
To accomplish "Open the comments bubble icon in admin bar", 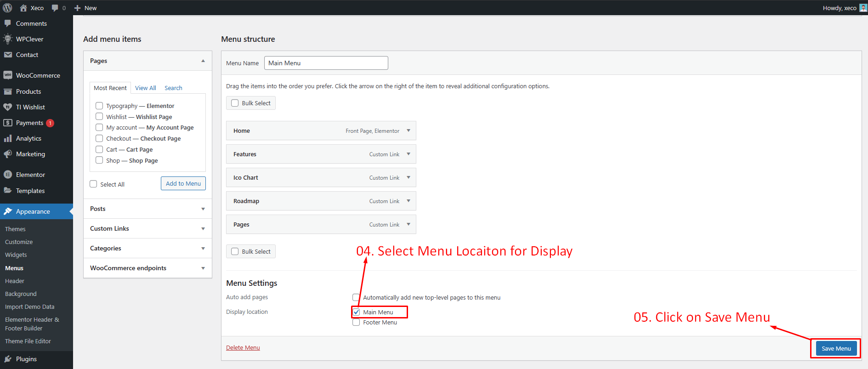I will coord(55,8).
